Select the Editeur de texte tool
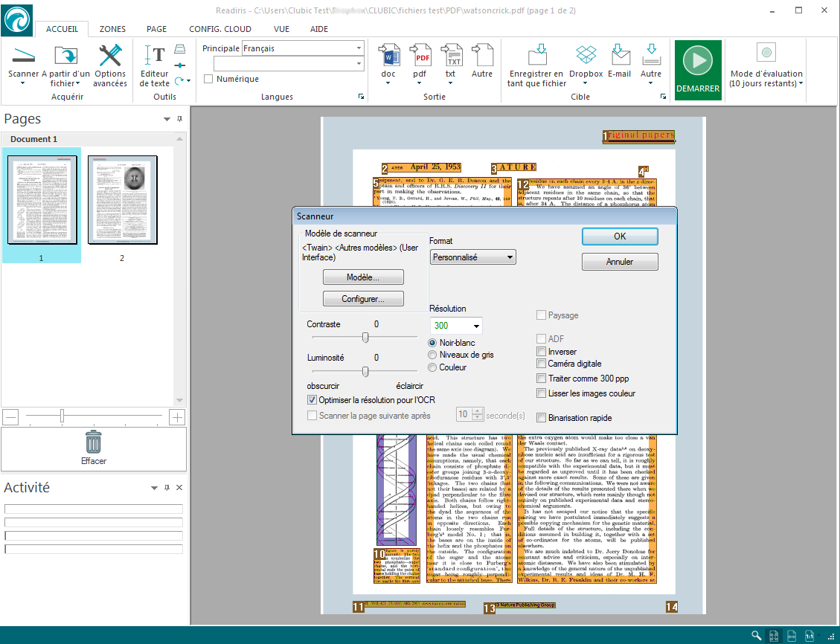This screenshot has width=840, height=644. point(155,57)
